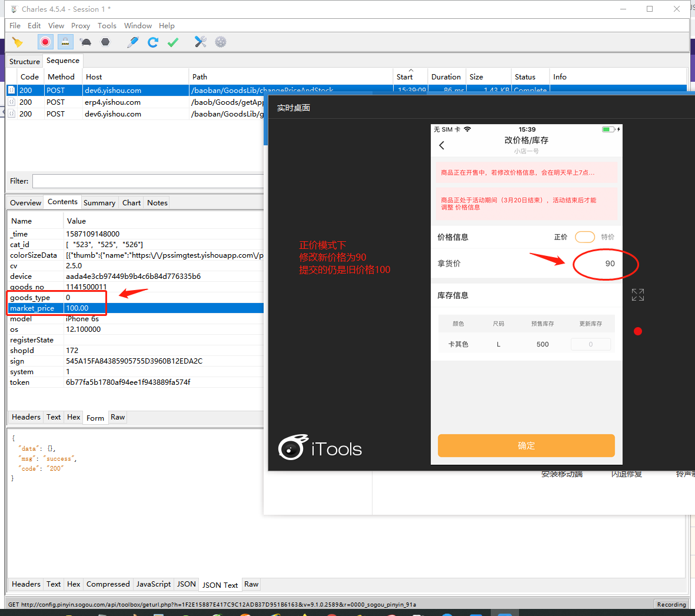The width and height of the screenshot is (695, 616).
Task: Select the goods_type form row
Action: pos(135,297)
